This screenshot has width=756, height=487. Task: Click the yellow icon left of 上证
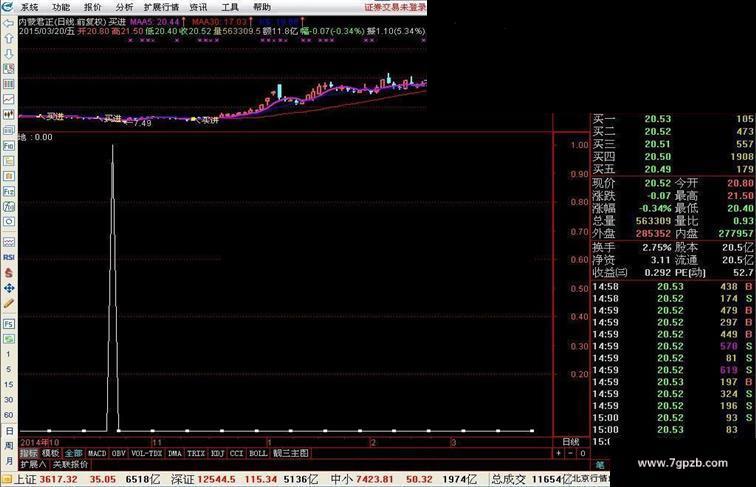6,479
